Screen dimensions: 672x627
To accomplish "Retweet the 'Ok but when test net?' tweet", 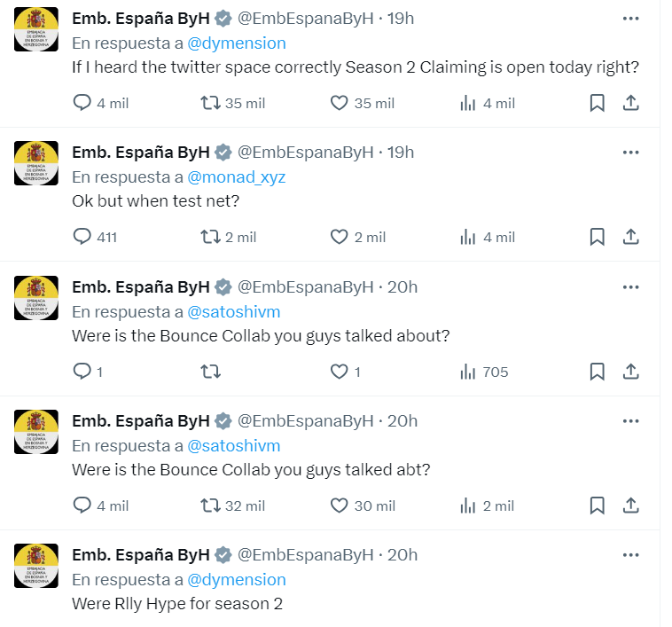I will [229, 237].
